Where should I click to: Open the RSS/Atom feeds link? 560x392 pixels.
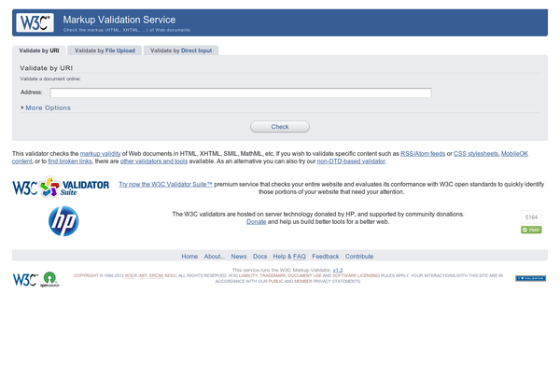(x=423, y=153)
